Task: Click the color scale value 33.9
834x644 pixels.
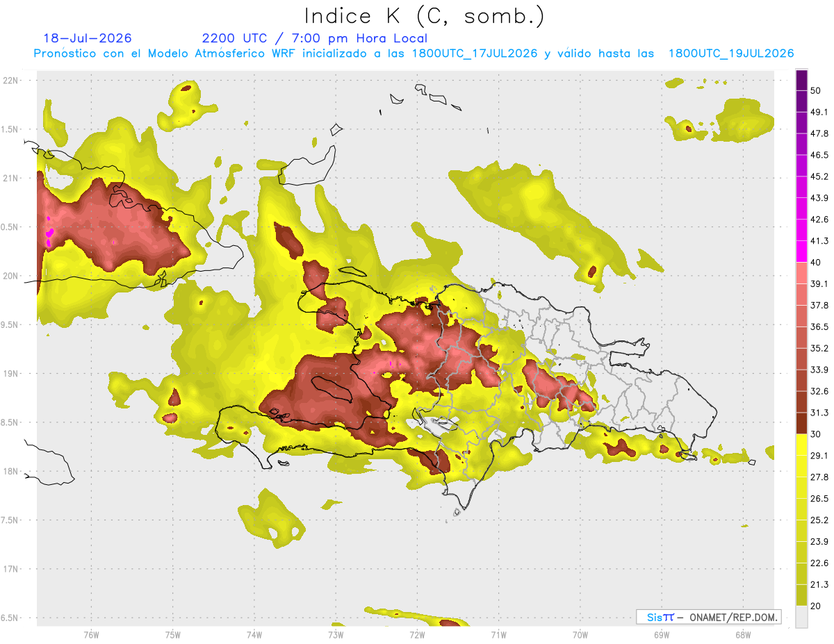Action: [x=819, y=370]
